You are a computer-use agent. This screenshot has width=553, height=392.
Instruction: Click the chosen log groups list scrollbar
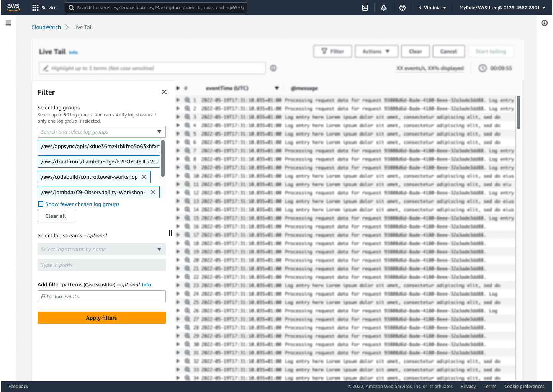[163, 158]
